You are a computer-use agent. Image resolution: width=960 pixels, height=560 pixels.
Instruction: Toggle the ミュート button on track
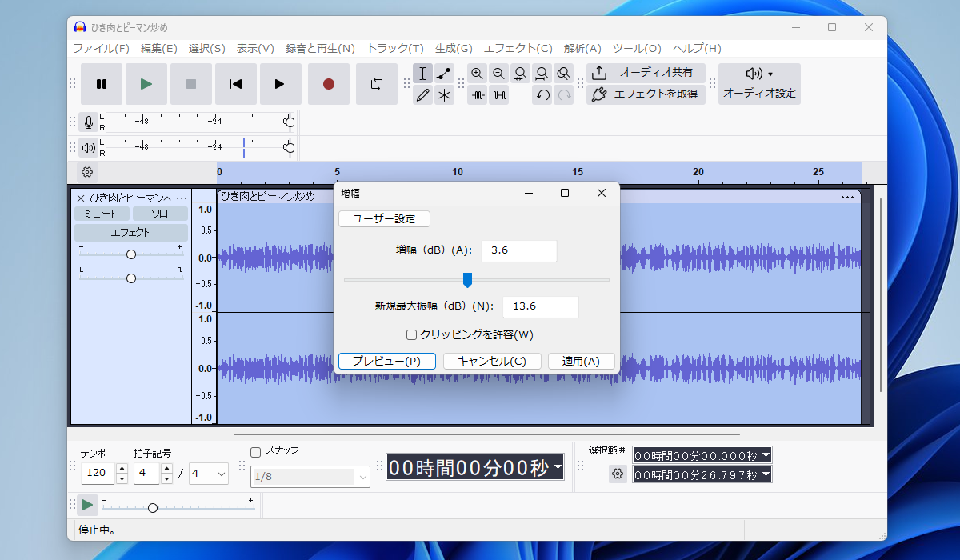(x=101, y=214)
